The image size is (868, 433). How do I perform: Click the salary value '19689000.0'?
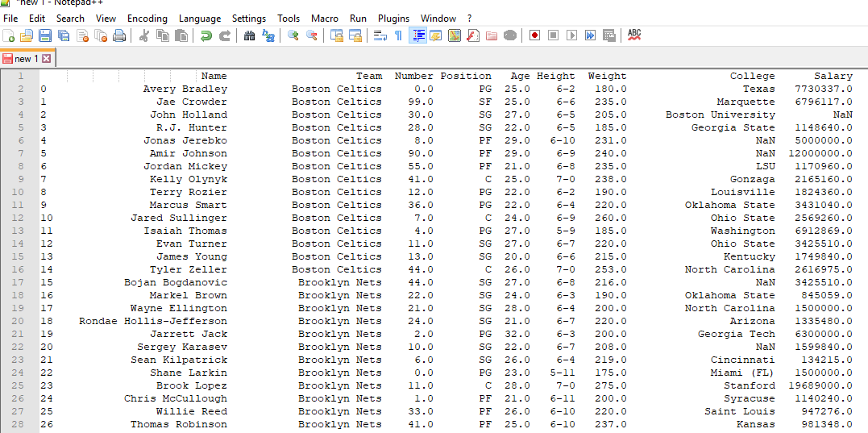[820, 385]
